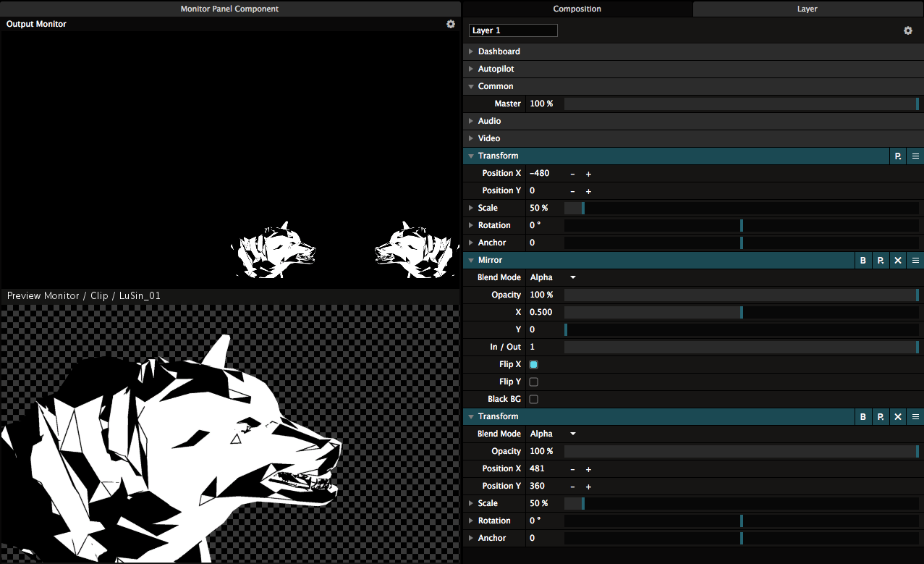Viewport: 924px width, 564px height.
Task: Collapse the Transform effect below Mirror
Action: click(x=471, y=416)
